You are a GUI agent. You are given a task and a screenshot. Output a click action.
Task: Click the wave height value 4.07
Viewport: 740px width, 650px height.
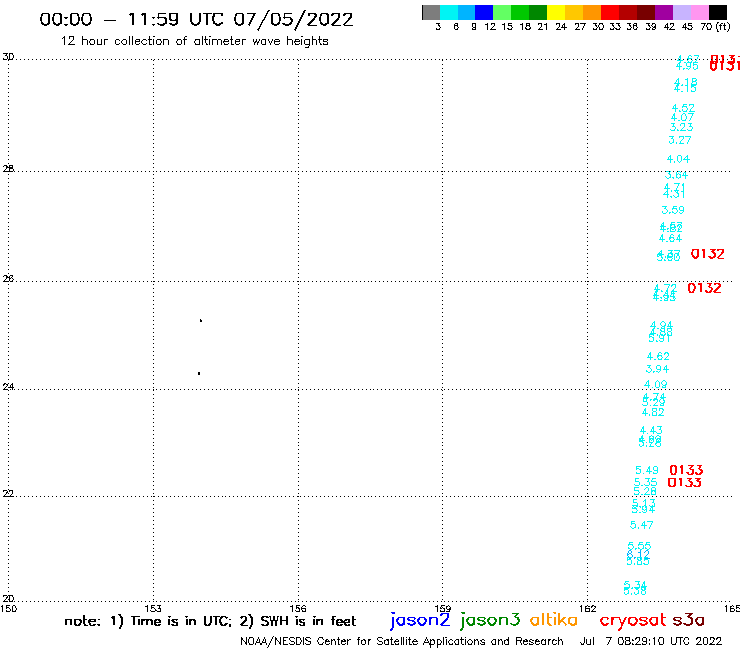tap(682, 118)
